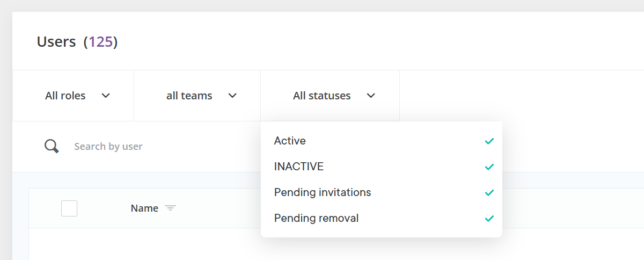Image resolution: width=644 pixels, height=260 pixels.
Task: Click the checkmark for Pending removal
Action: (489, 219)
